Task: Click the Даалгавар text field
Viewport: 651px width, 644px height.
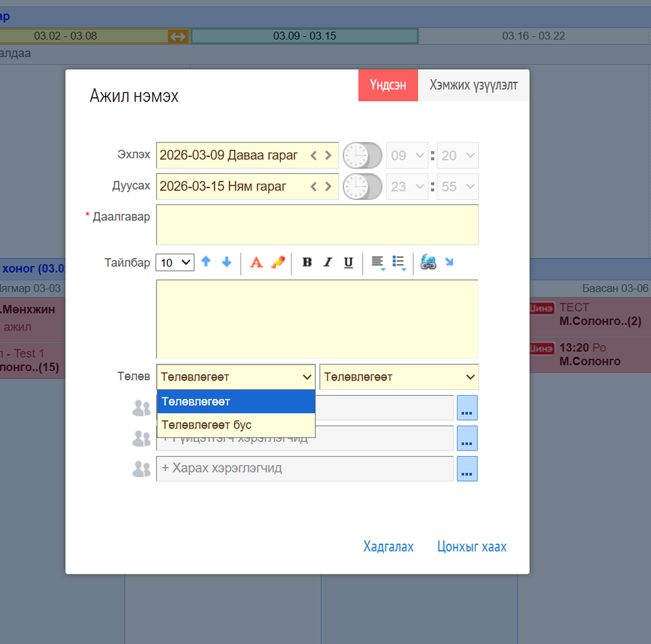Action: click(317, 225)
